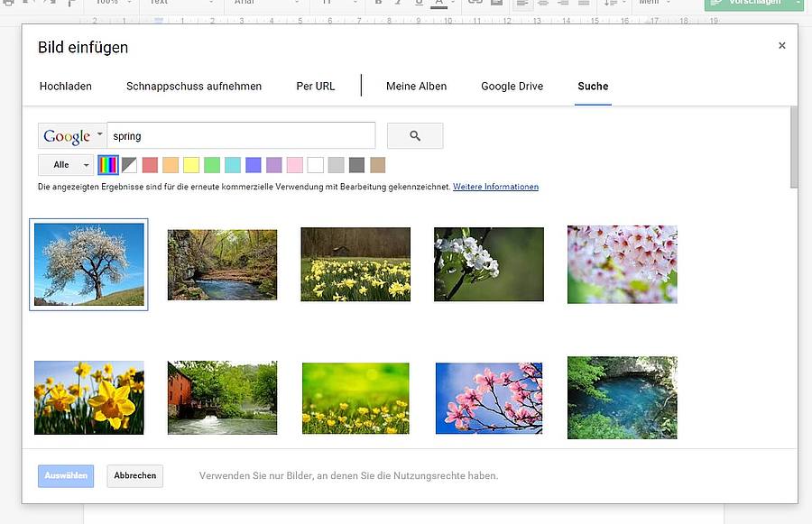812x524 pixels.
Task: Filter images by brown color
Action: [377, 165]
